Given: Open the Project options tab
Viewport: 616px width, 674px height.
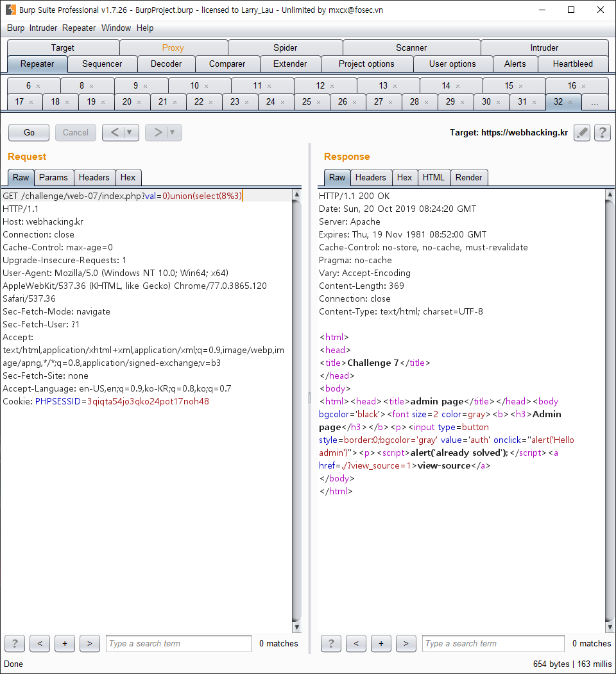Looking at the screenshot, I should [x=366, y=64].
